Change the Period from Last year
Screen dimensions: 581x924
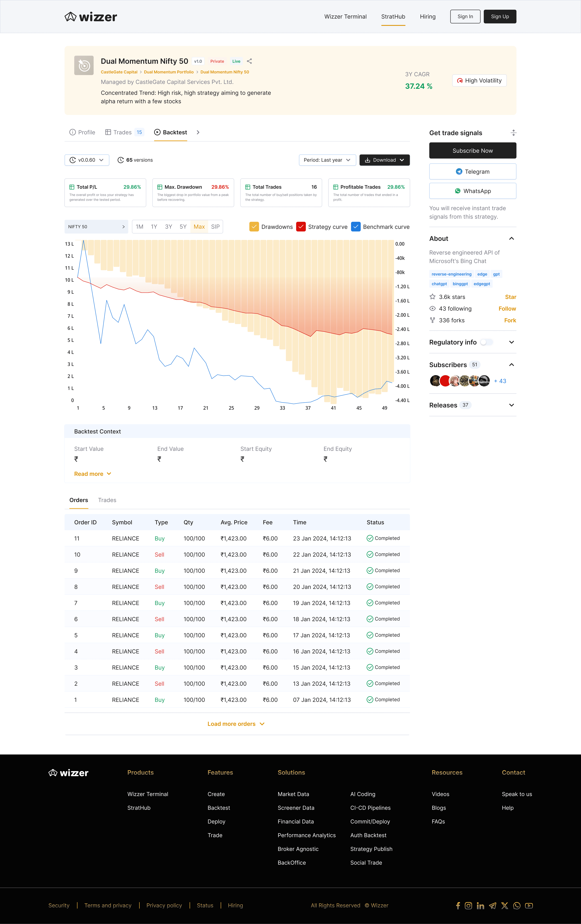[327, 160]
